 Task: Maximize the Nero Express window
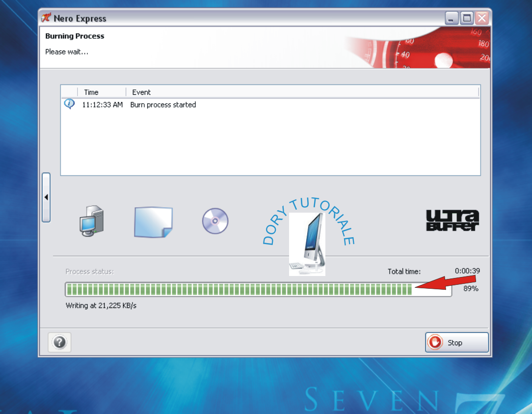467,18
